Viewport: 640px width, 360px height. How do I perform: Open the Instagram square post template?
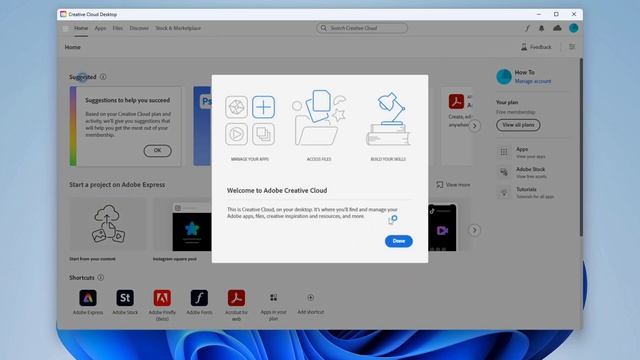click(182, 225)
